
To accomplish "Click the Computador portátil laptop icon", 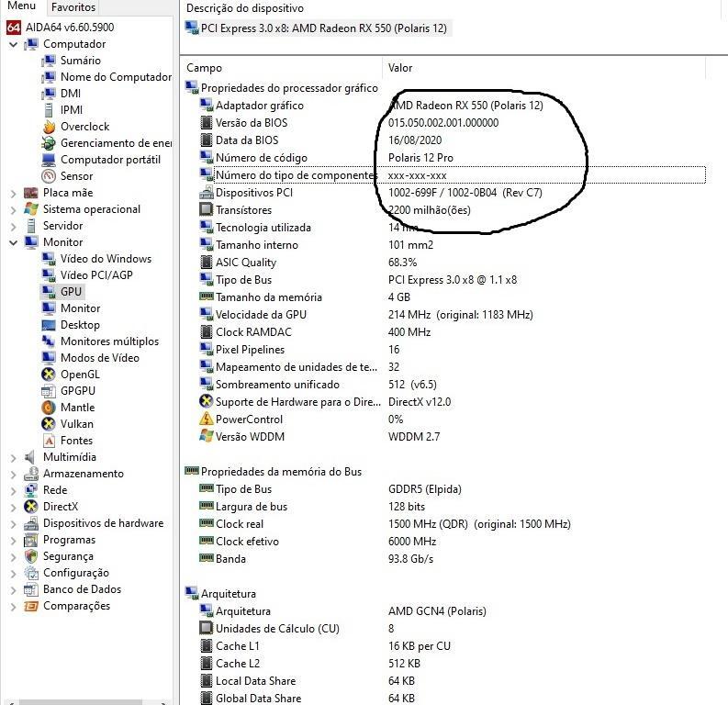I will pyautogui.click(x=49, y=160).
